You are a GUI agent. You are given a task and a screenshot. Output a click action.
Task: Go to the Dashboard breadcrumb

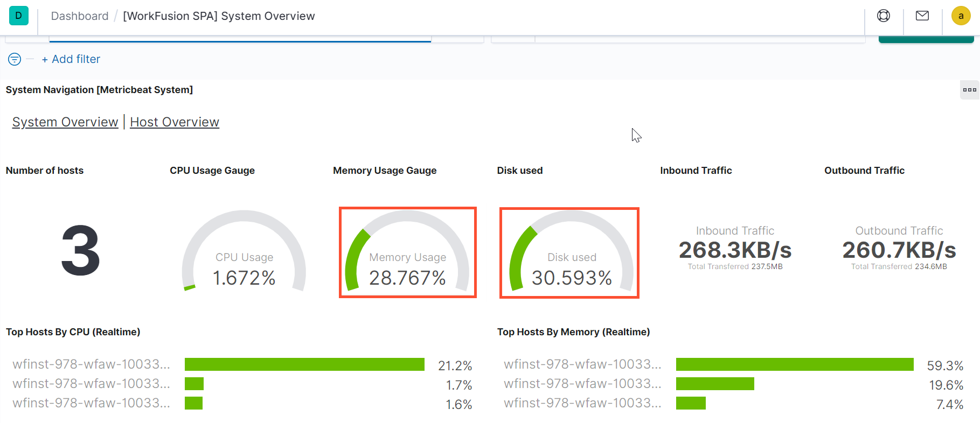click(80, 16)
